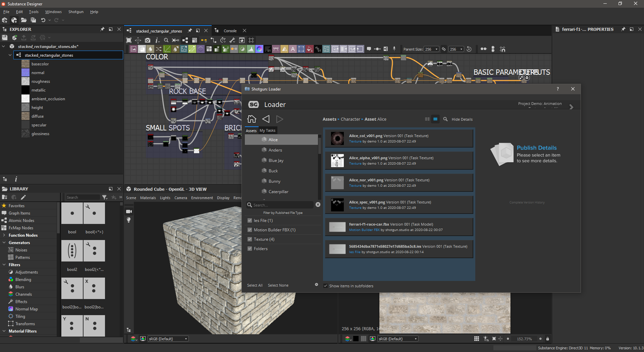Navigate back in Shotgun Loader
Image resolution: width=644 pixels, height=352 pixels.
[x=266, y=119]
